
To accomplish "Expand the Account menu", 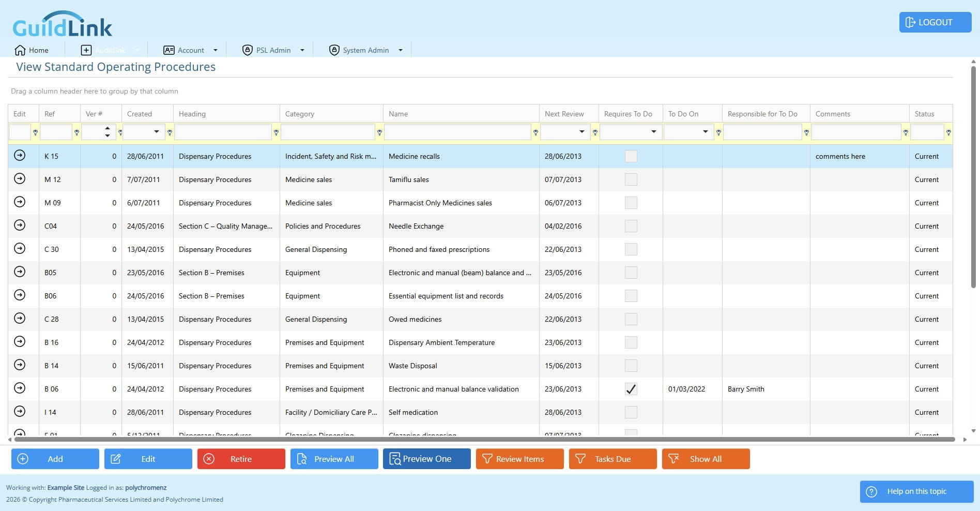I will [216, 50].
